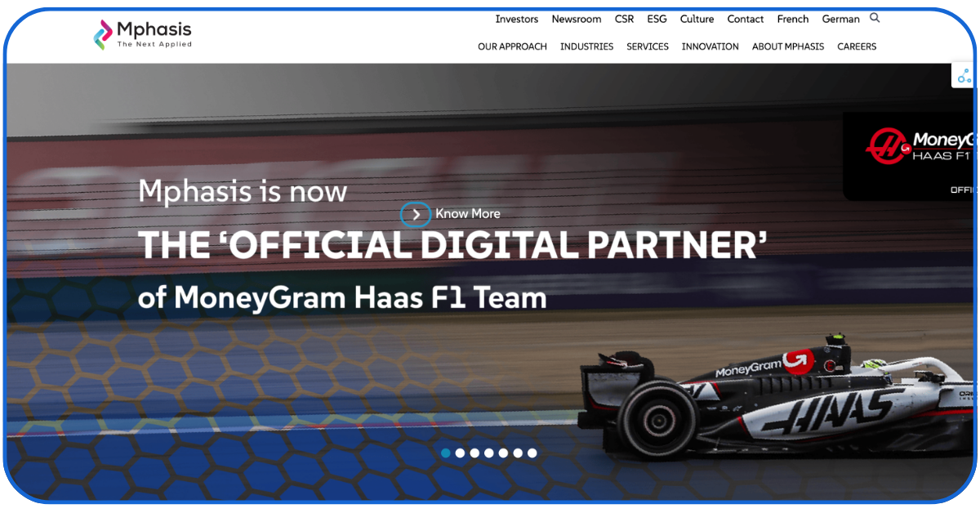Open the floating share icon
Image resolution: width=980 pixels, height=513 pixels.
click(x=964, y=76)
